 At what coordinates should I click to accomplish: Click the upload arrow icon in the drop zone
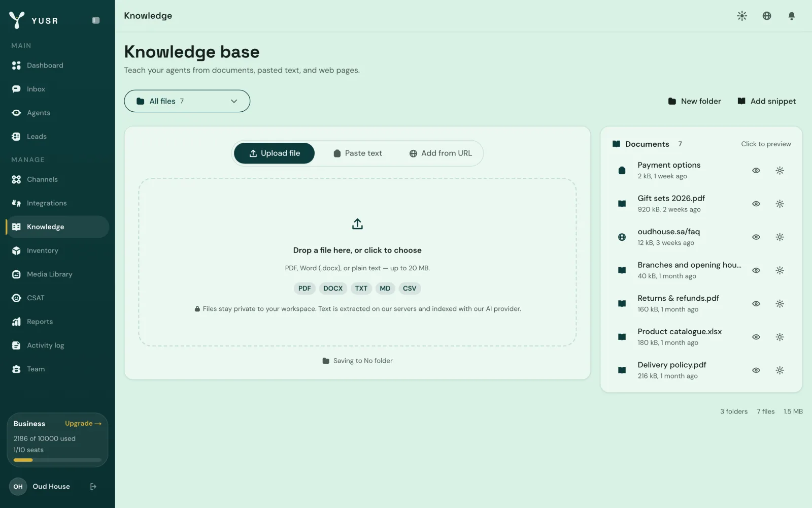(x=357, y=224)
